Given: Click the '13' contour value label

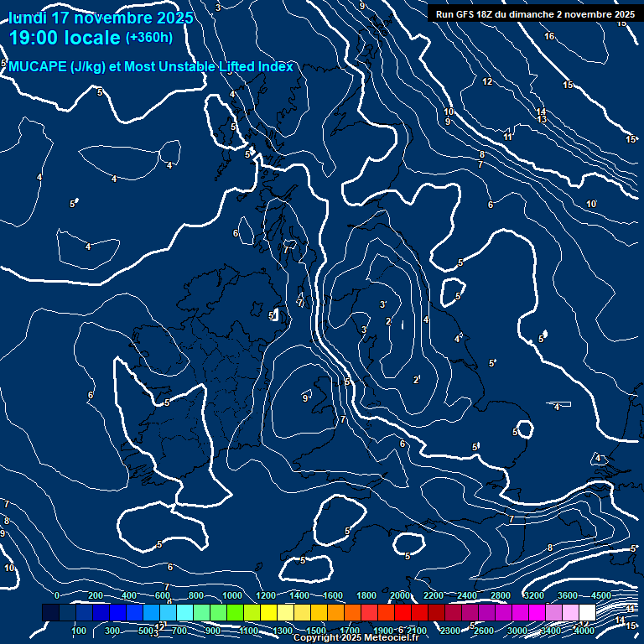Looking at the screenshot, I should pyautogui.click(x=542, y=119).
